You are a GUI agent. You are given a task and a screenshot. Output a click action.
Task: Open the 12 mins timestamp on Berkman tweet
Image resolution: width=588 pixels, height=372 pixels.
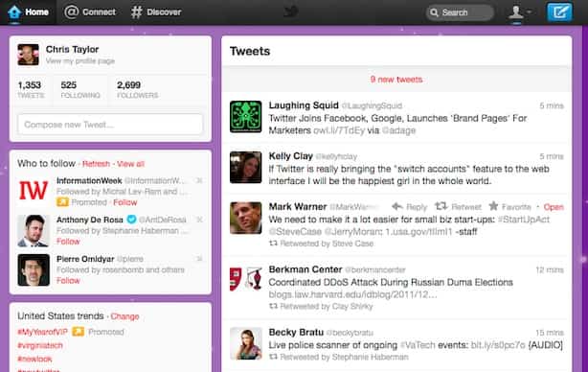(x=550, y=270)
